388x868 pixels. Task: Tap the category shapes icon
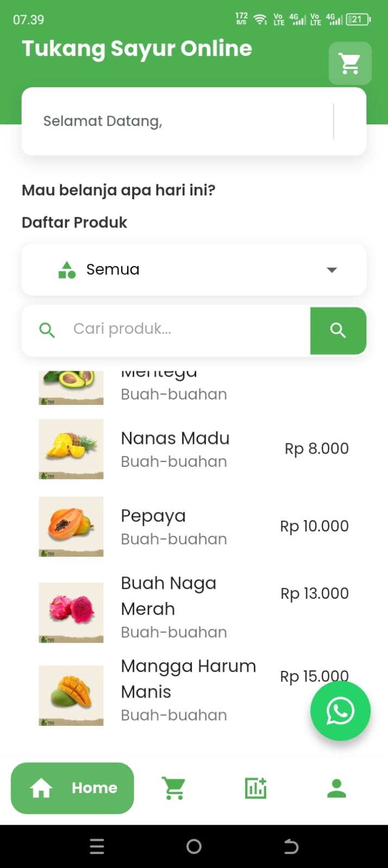pyautogui.click(x=67, y=270)
